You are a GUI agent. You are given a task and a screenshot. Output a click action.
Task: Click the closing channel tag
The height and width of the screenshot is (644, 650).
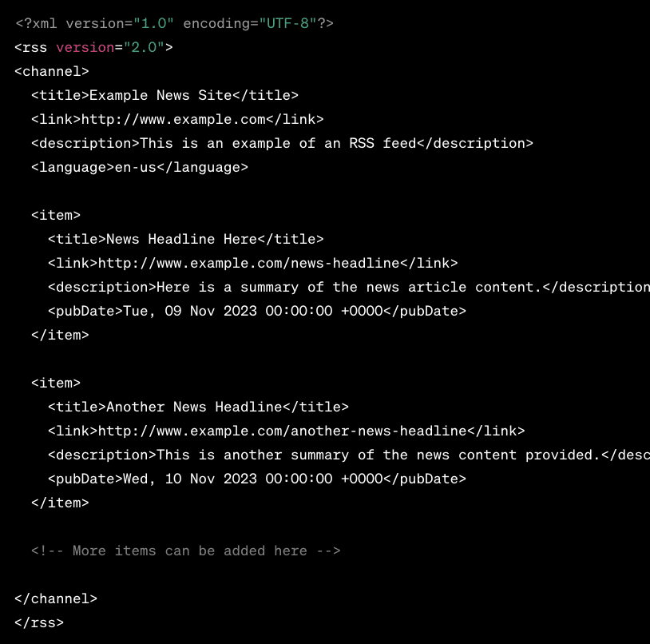(56, 598)
